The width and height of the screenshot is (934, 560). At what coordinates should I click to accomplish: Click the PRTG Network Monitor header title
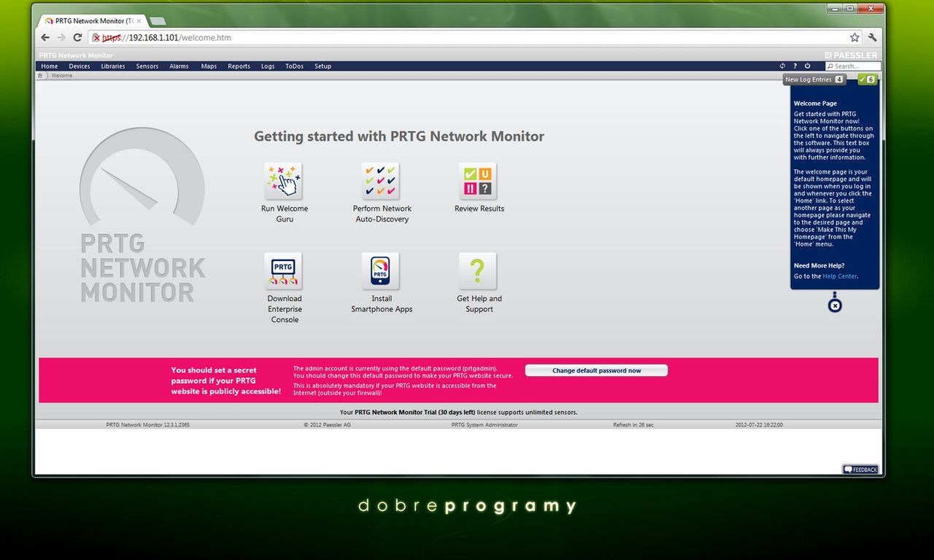(76, 55)
